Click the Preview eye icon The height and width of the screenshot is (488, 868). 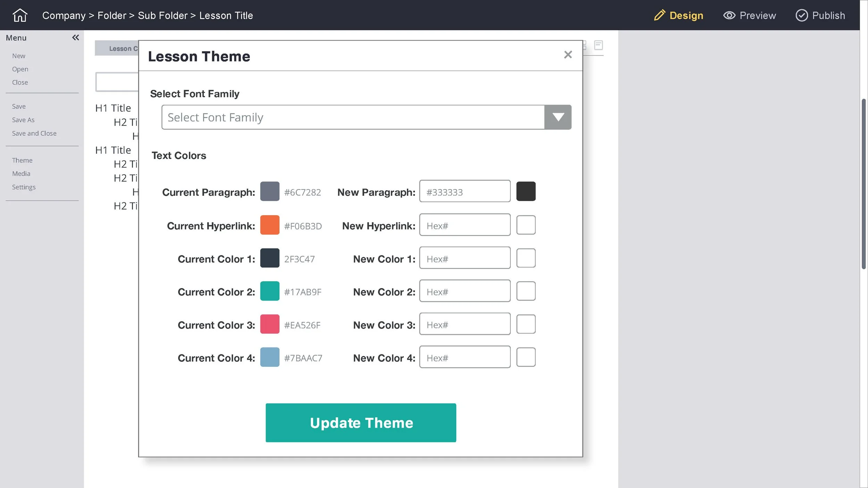point(729,15)
